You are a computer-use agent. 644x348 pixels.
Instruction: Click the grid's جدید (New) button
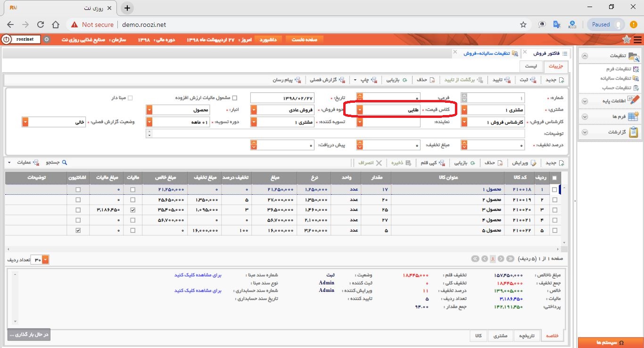click(554, 163)
